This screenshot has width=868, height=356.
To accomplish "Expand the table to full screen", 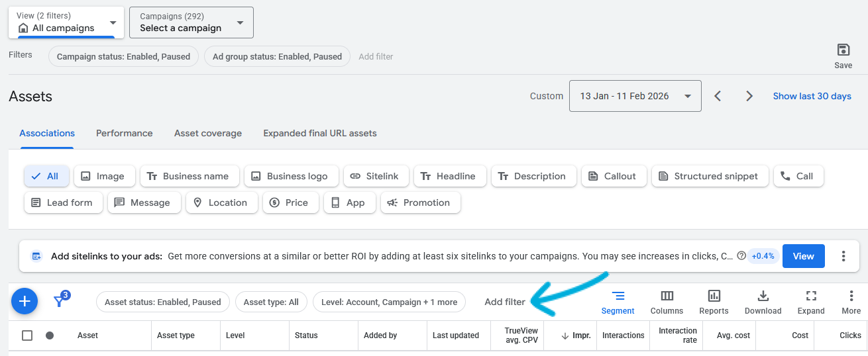I will click(x=811, y=302).
